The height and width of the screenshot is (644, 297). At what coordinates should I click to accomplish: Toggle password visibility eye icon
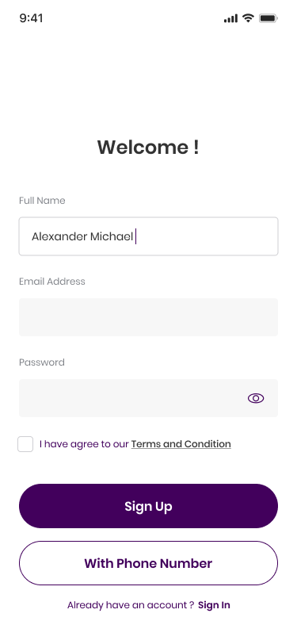[256, 398]
